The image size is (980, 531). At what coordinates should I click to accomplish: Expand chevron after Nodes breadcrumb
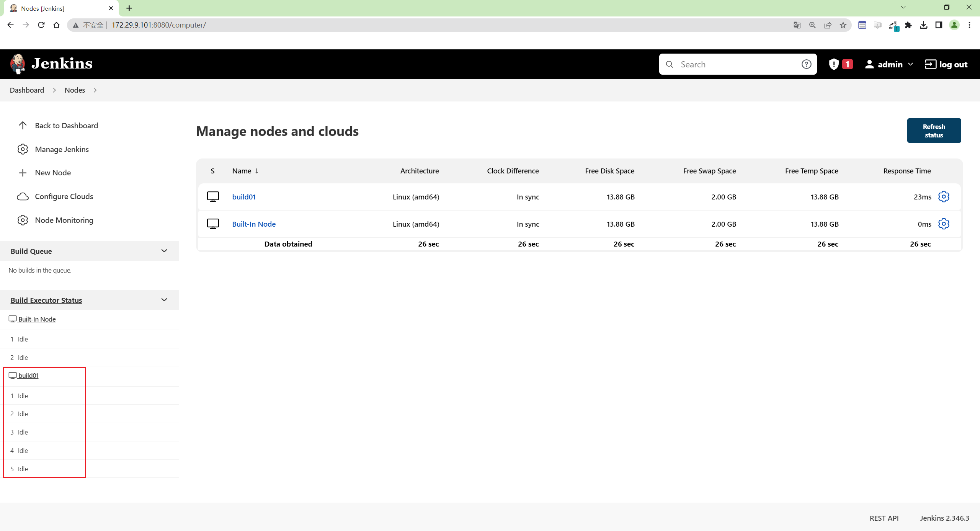click(95, 90)
